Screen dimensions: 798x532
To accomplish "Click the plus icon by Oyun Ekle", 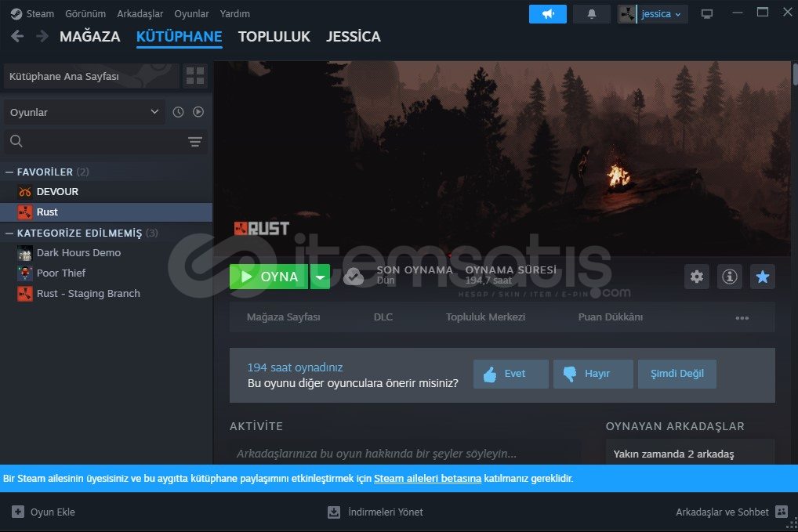I will (18, 512).
